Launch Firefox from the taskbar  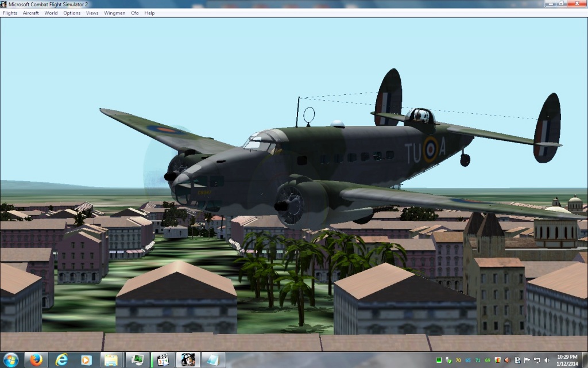[x=36, y=360]
